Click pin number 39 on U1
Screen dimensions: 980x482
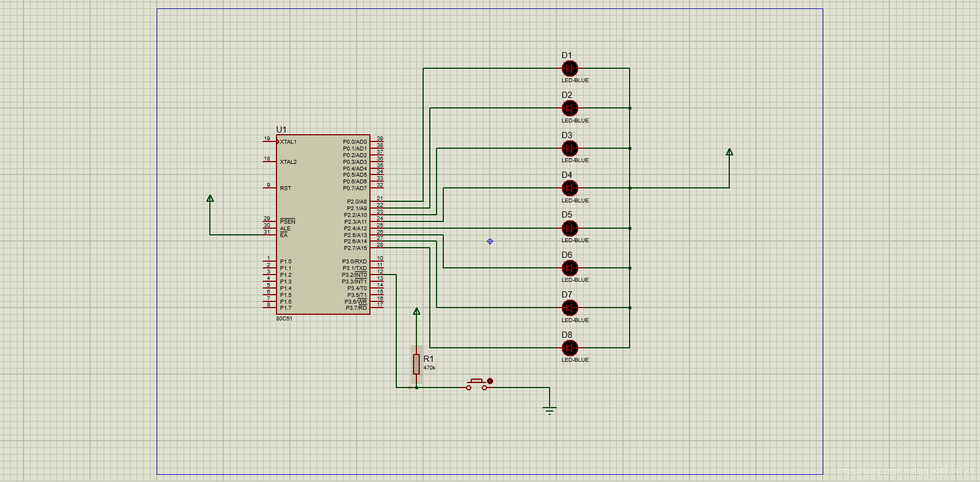click(x=380, y=139)
